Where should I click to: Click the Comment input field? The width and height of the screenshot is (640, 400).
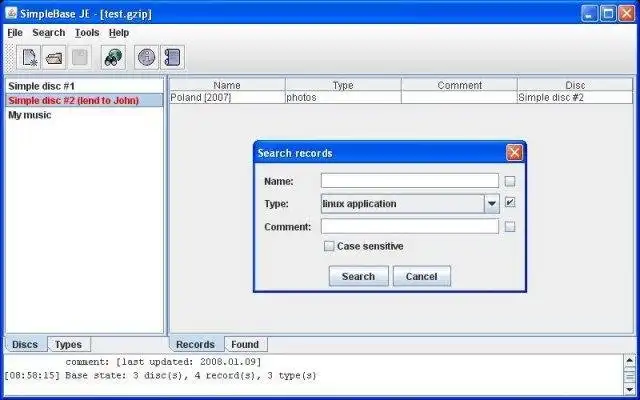pos(410,227)
